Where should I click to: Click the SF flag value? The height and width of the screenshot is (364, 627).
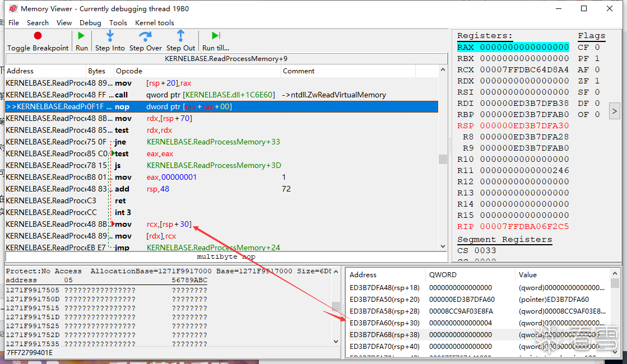597,92
